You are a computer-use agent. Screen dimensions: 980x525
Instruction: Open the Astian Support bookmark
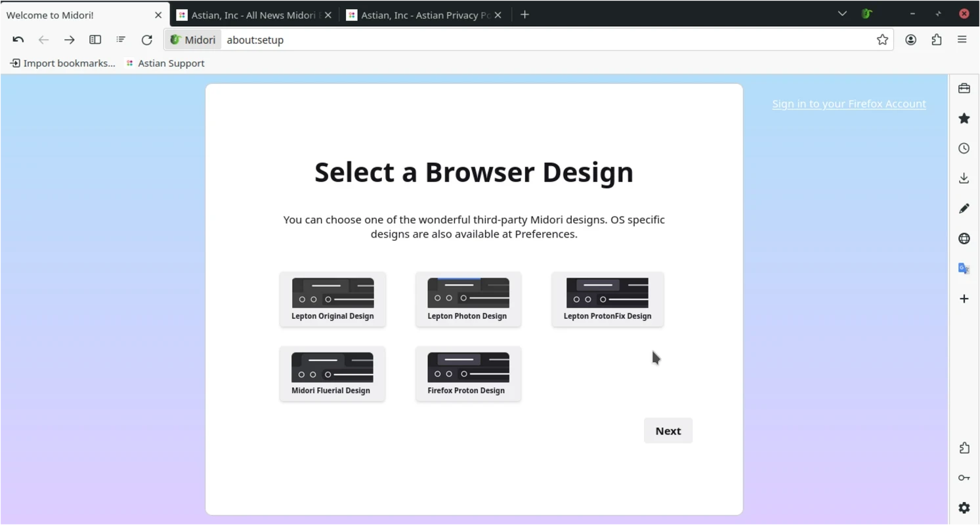[165, 63]
